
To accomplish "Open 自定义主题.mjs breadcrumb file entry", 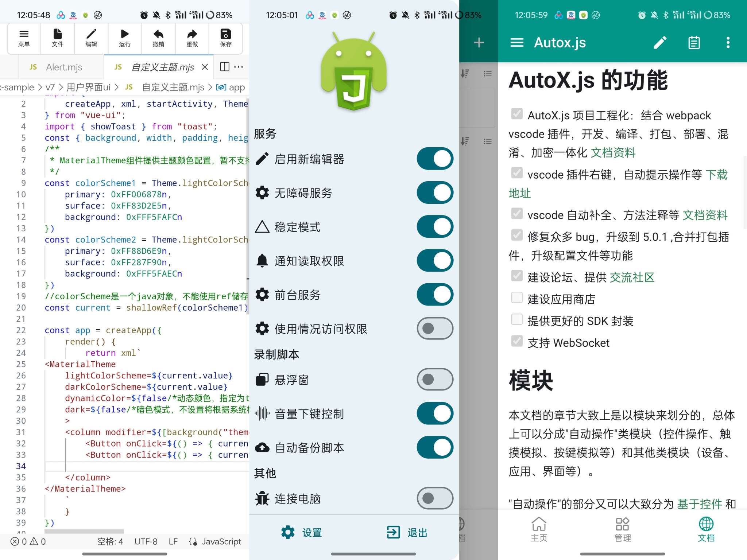I will (x=165, y=87).
